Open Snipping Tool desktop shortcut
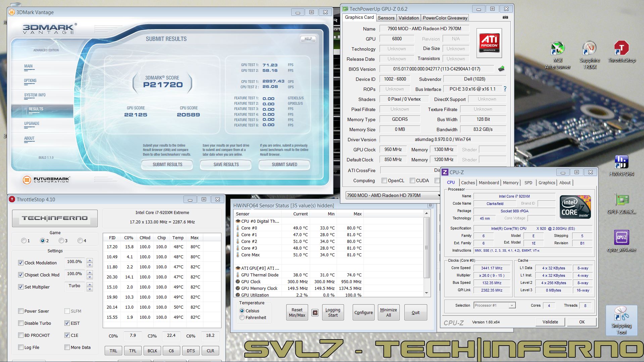Screen dimensions: 644x362 click(622, 320)
